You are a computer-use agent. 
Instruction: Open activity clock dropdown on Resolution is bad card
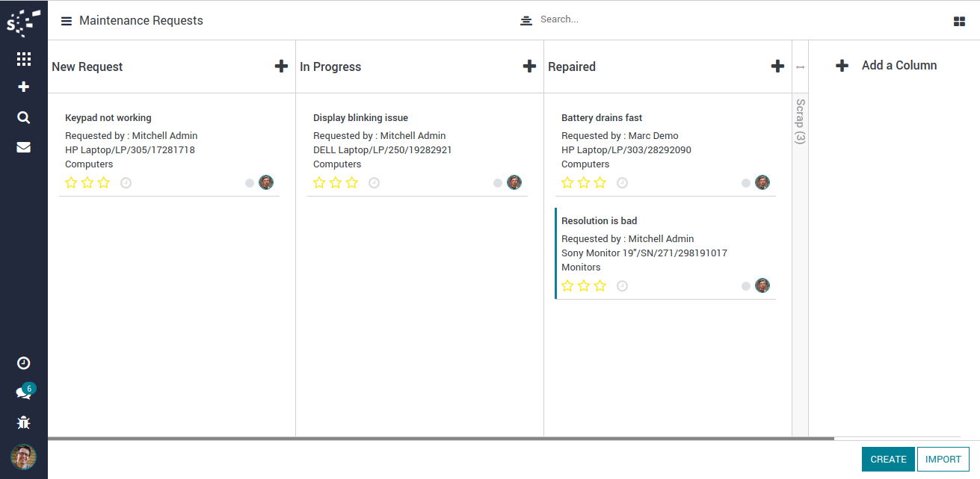pyautogui.click(x=622, y=286)
